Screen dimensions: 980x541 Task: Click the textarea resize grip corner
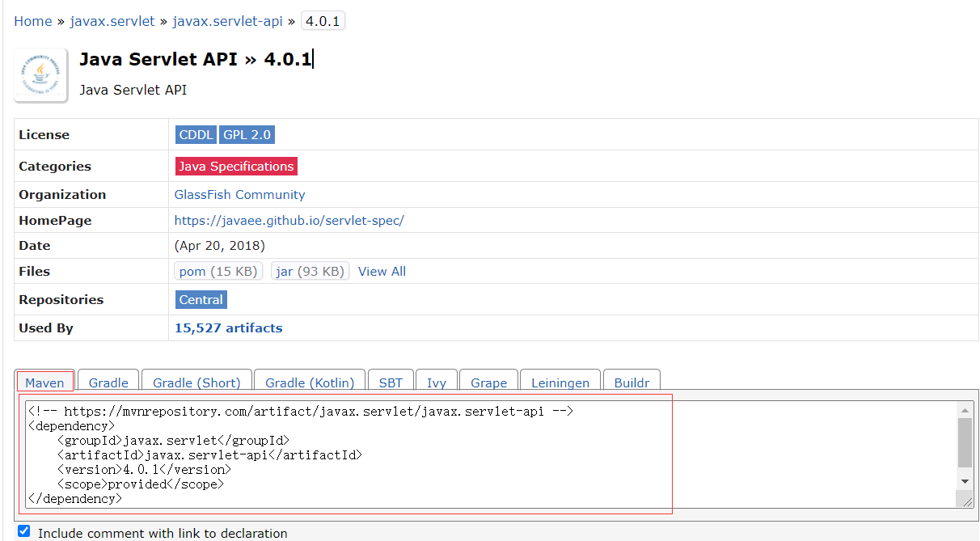point(965,500)
